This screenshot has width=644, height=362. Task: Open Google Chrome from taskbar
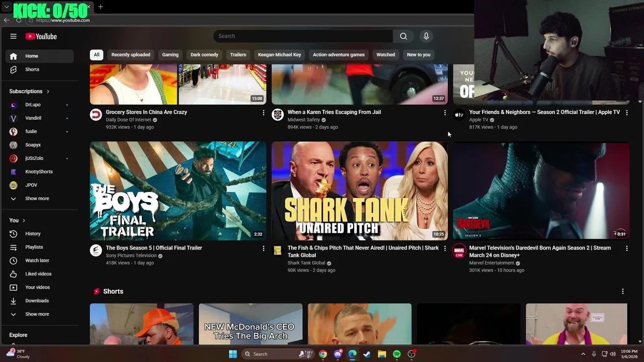(323, 354)
